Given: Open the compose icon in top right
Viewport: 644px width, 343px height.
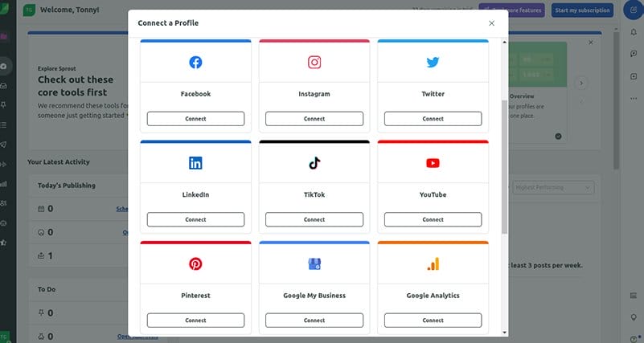Looking at the screenshot, I should tap(634, 10).
